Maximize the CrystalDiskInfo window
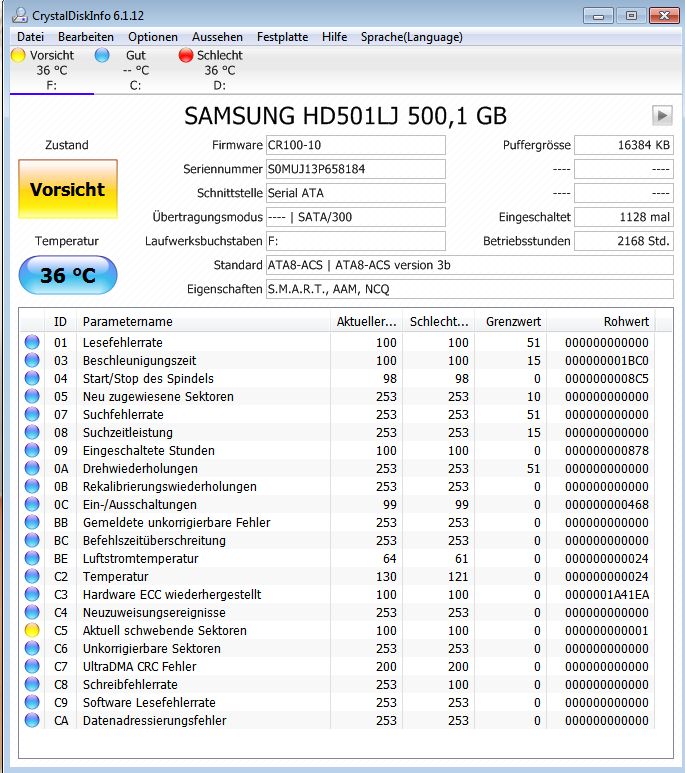Screen dimensions: 685x773 631,16
